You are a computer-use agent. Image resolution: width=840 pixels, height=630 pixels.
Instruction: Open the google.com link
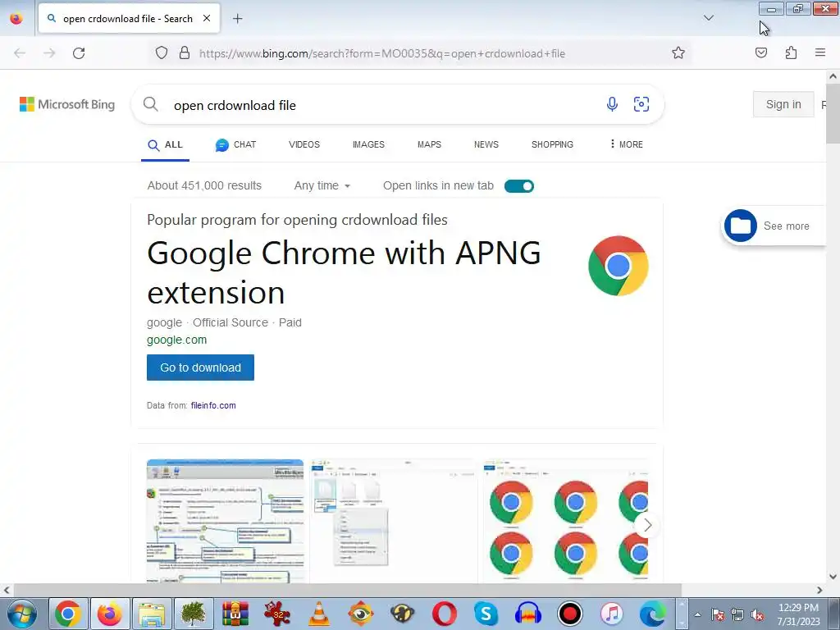[x=177, y=340]
